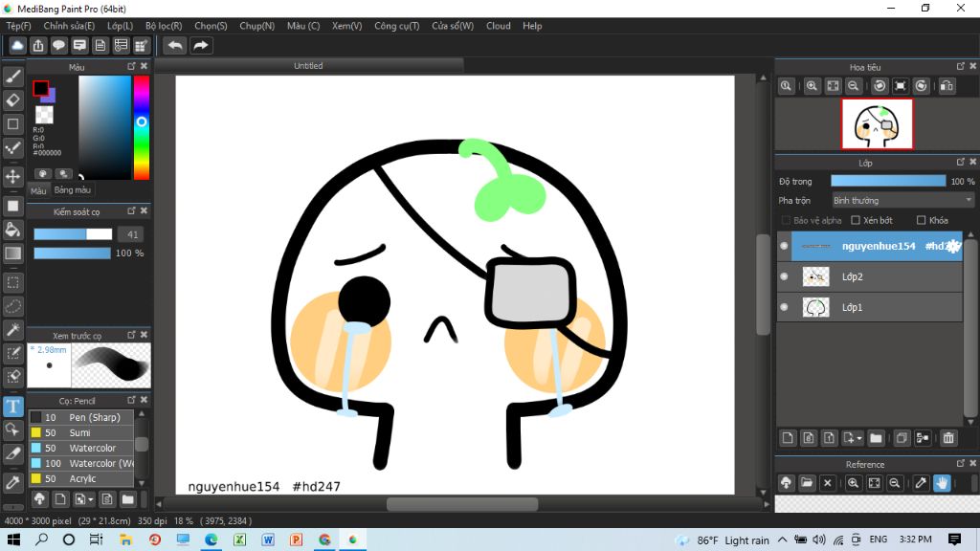Toggle the Sumi brush yellow box

pyautogui.click(x=36, y=432)
